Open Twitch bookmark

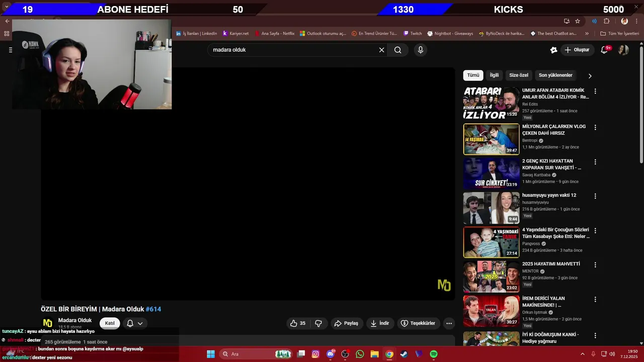tap(413, 34)
